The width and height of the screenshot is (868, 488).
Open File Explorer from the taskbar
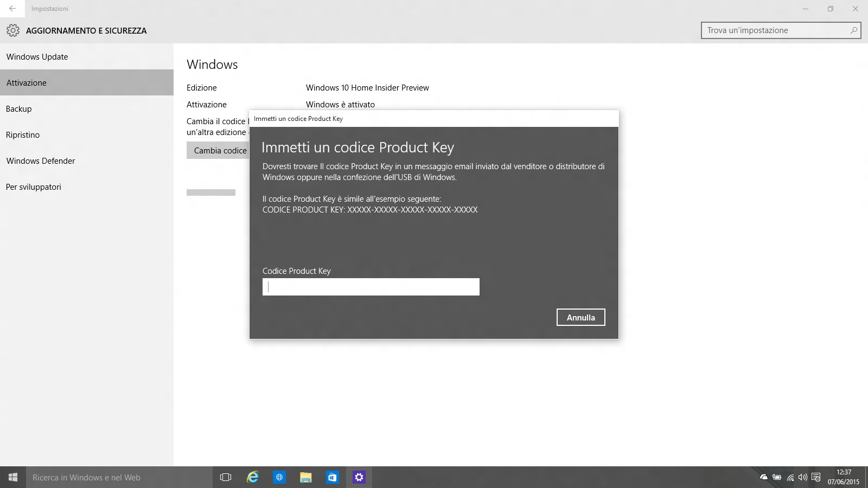point(306,477)
